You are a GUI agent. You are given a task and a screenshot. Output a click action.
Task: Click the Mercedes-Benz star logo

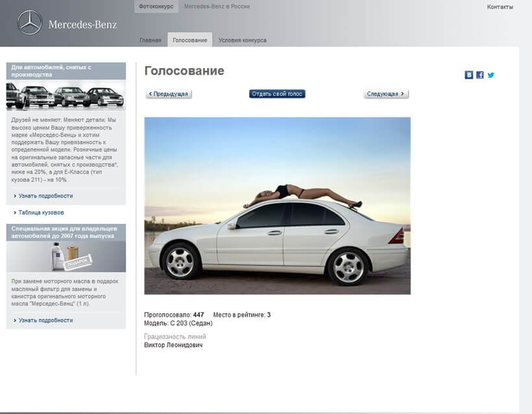29,23
